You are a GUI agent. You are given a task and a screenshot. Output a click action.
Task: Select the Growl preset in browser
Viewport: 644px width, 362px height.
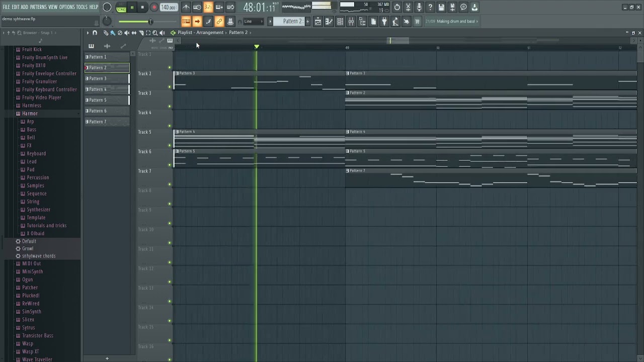27,248
